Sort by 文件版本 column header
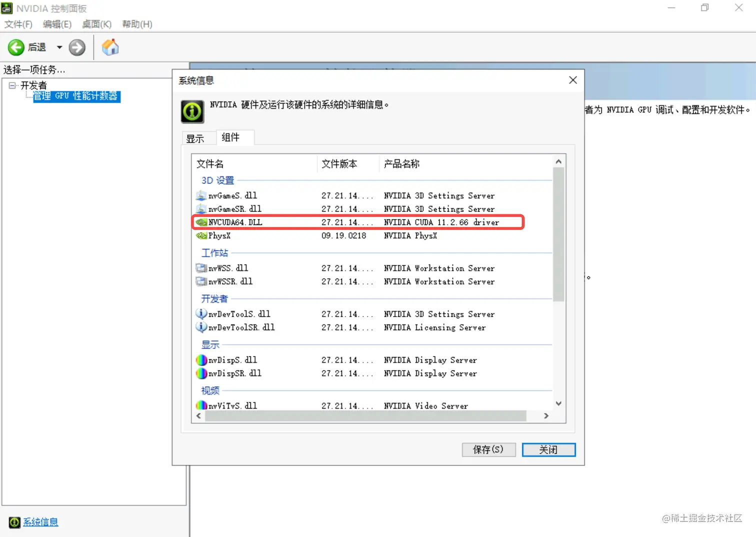756x537 pixels. pos(348,163)
